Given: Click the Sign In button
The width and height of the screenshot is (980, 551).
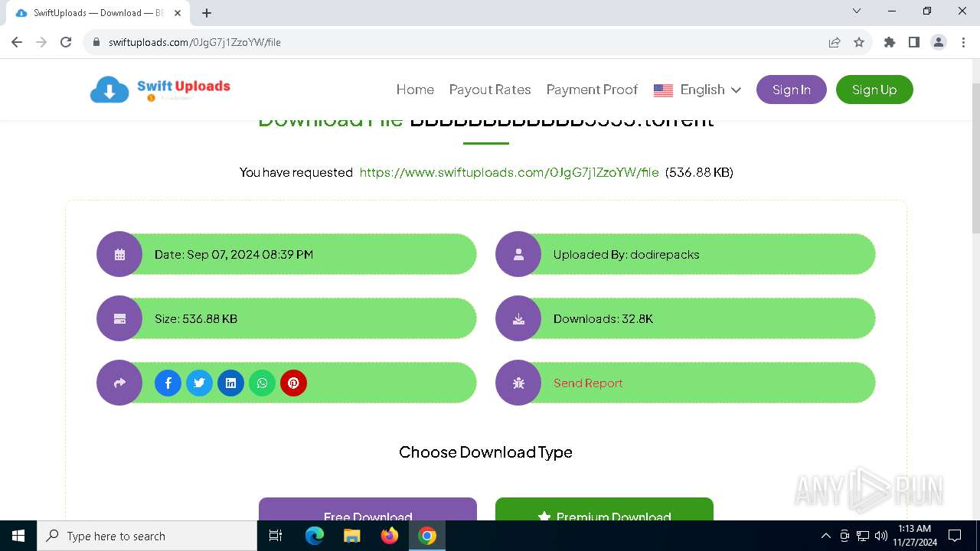Looking at the screenshot, I should coord(792,90).
